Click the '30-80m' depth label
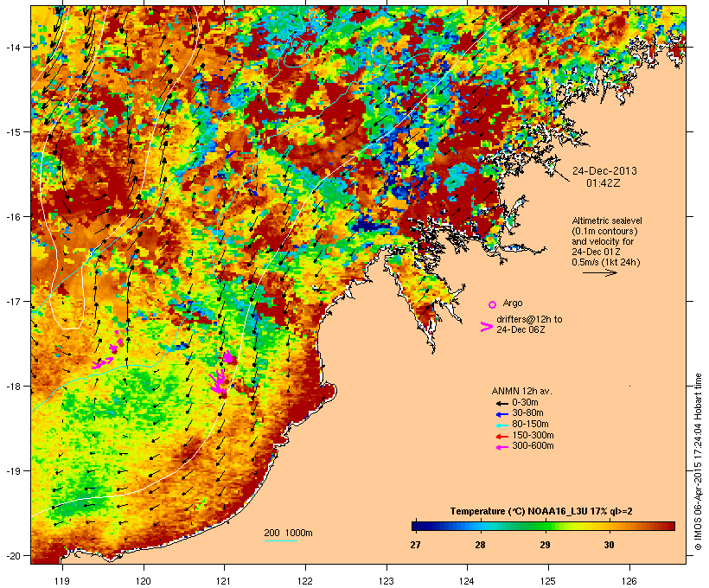This screenshot has width=709, height=588. 527,413
